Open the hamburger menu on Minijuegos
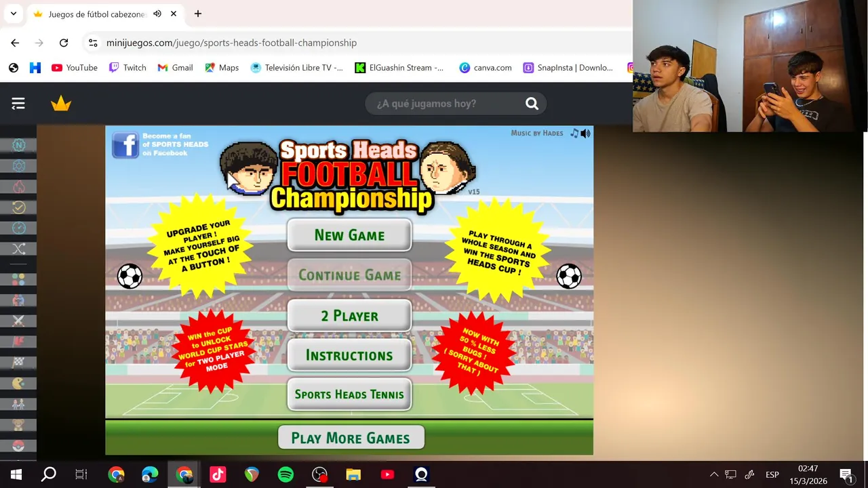 pos(18,104)
